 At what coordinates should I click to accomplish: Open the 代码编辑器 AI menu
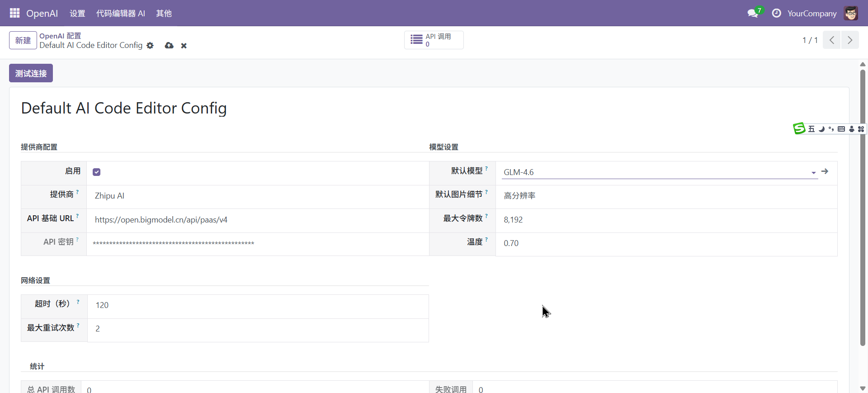click(120, 14)
